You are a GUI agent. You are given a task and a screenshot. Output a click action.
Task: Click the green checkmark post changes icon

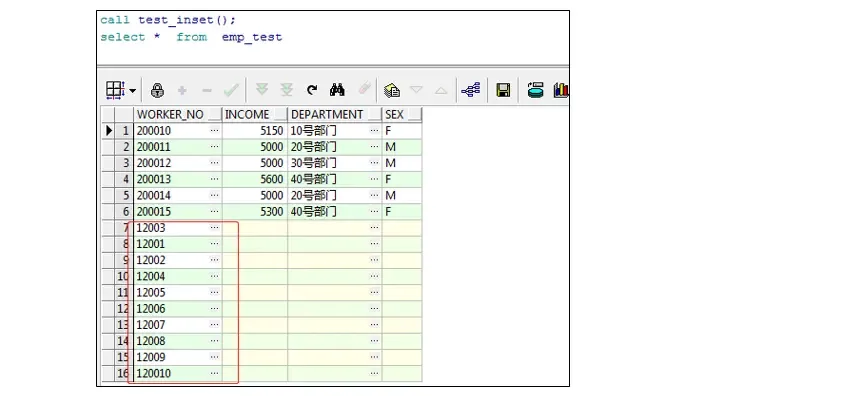click(x=231, y=90)
